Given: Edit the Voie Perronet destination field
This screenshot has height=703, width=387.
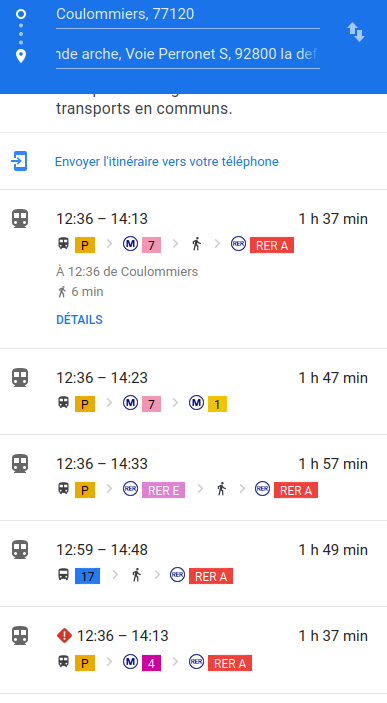Looking at the screenshot, I should pyautogui.click(x=188, y=54).
